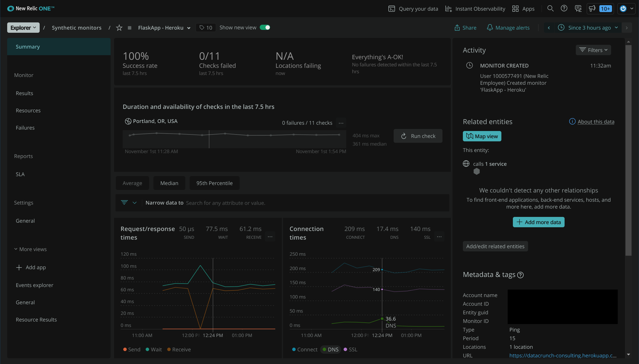Screen dimensions: 639x364
Task: Open the FlaskApp - Heroku entity dropdown
Action: (x=164, y=28)
